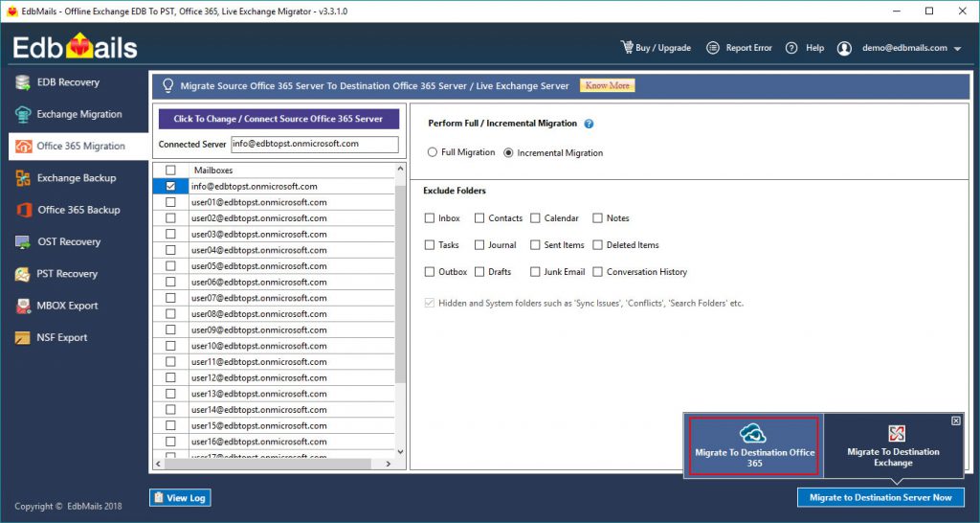Exclude the Outbox folder checkbox
Viewport: 980px width, 523px height.
coord(430,272)
